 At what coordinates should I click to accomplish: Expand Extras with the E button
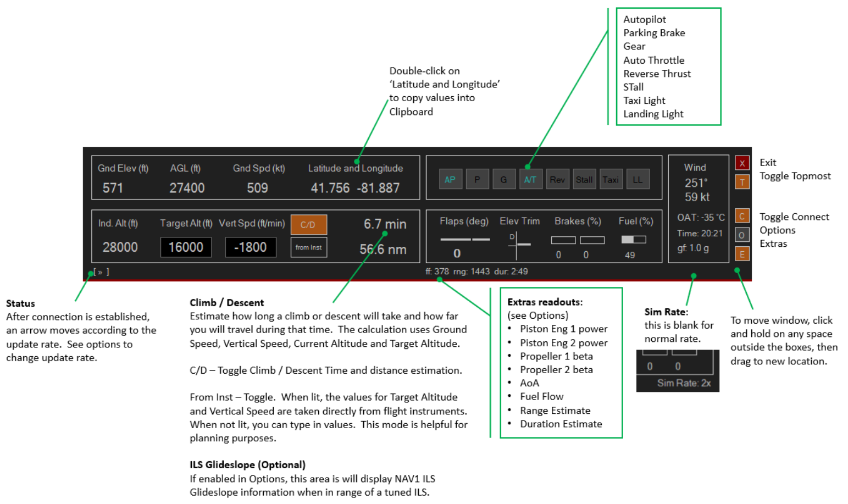coord(742,254)
